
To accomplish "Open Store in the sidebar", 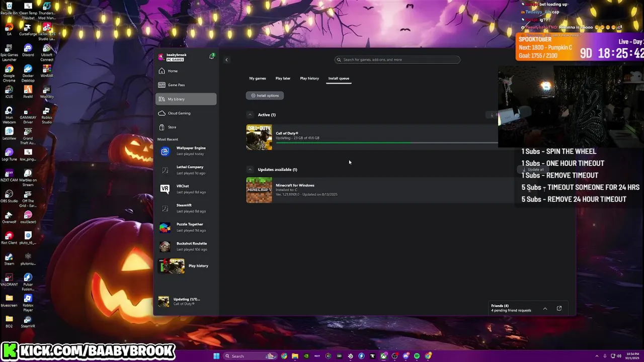I will pyautogui.click(x=186, y=127).
